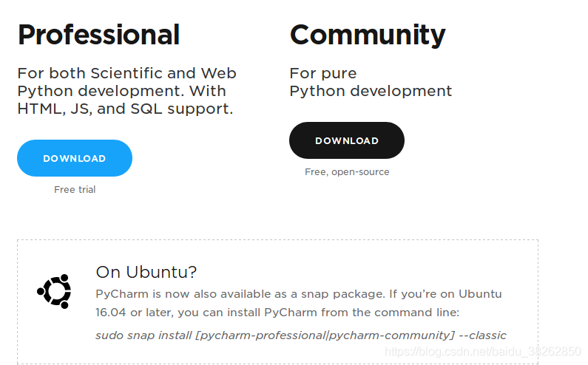Click the "sudo snap install" command start
The width and height of the screenshot is (588, 365).
pyautogui.click(x=143, y=335)
